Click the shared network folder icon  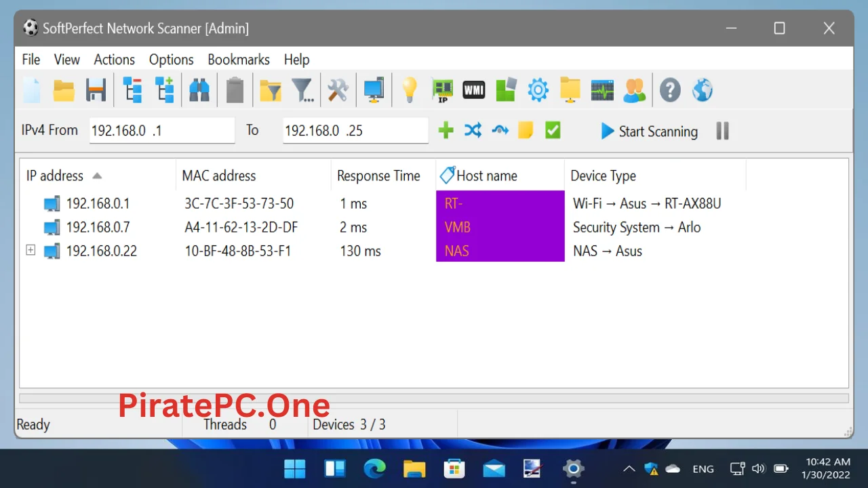click(570, 90)
